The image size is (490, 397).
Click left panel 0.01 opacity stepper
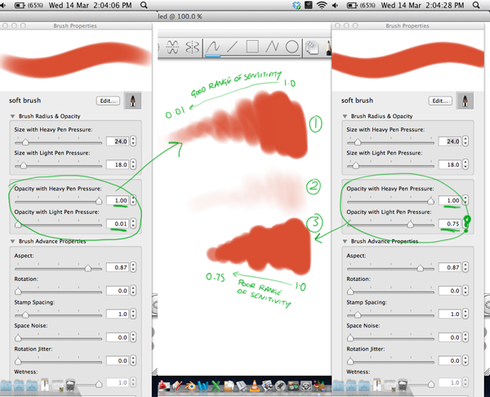point(133,224)
